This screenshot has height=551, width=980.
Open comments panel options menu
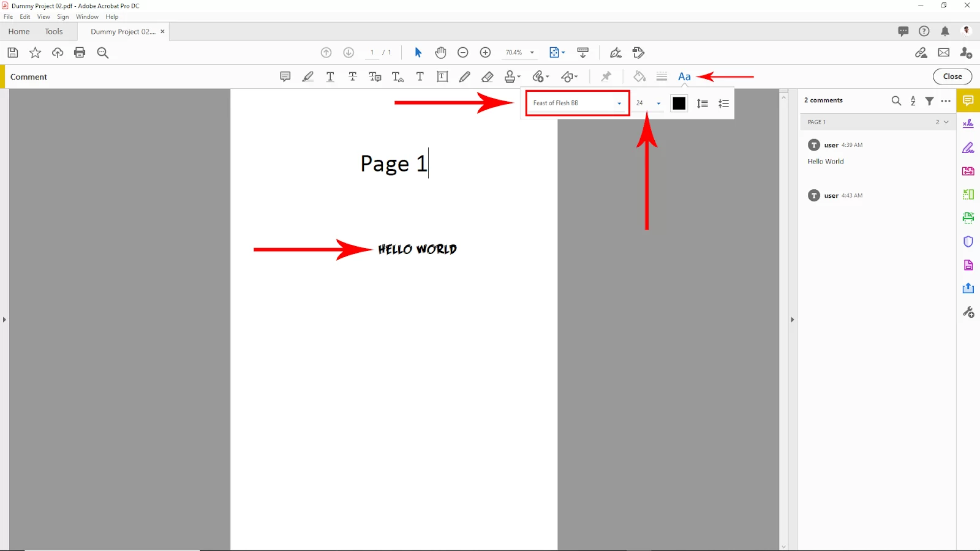click(946, 101)
